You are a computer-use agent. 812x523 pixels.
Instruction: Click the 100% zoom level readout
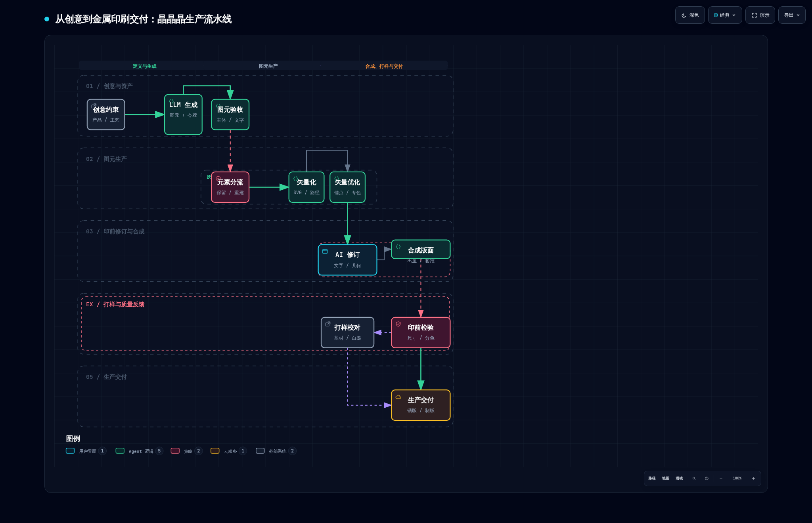737,478
